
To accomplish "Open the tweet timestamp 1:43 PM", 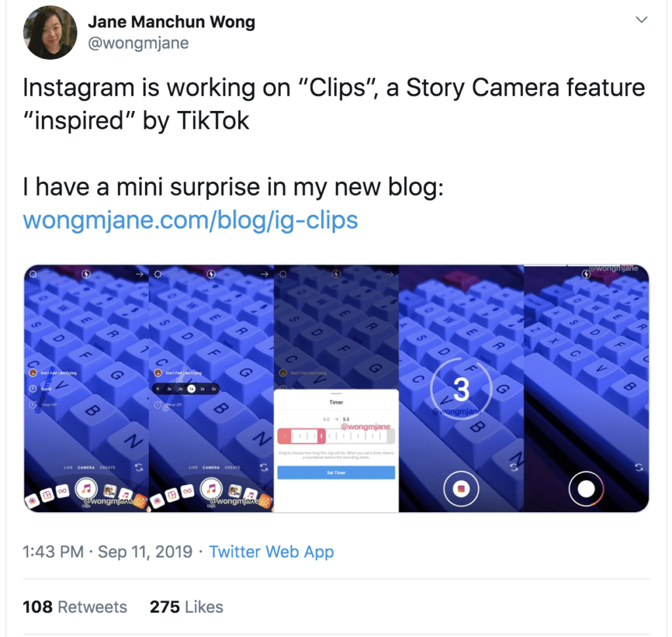I will (x=53, y=552).
